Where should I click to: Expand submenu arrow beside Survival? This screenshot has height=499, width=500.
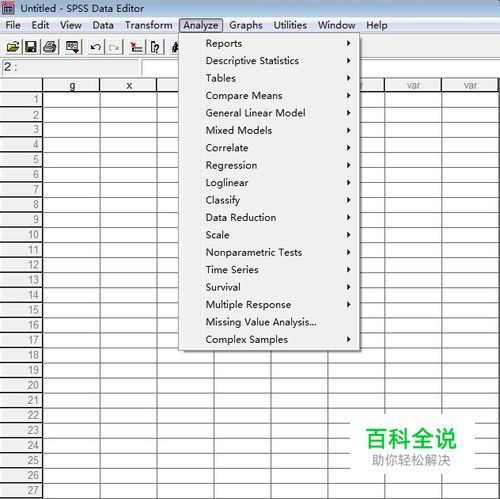(x=349, y=287)
